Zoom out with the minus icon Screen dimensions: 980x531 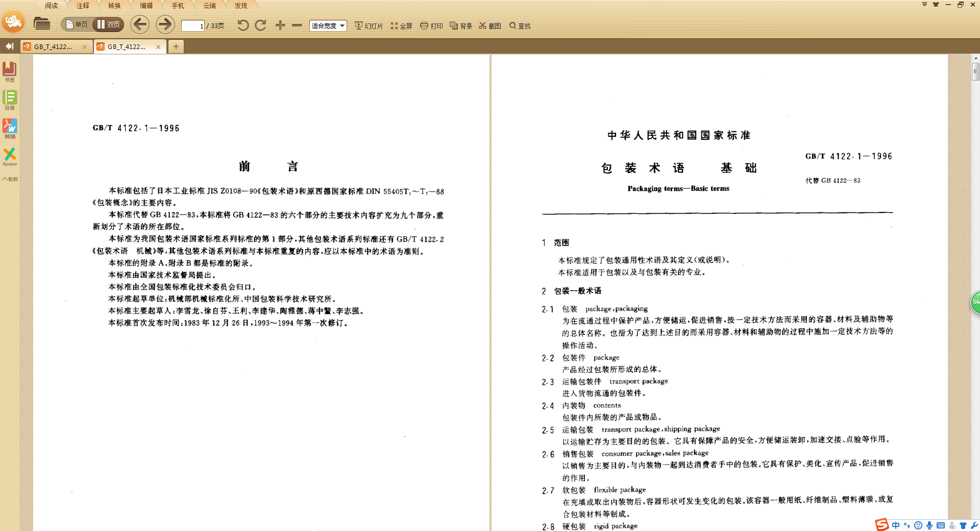297,26
